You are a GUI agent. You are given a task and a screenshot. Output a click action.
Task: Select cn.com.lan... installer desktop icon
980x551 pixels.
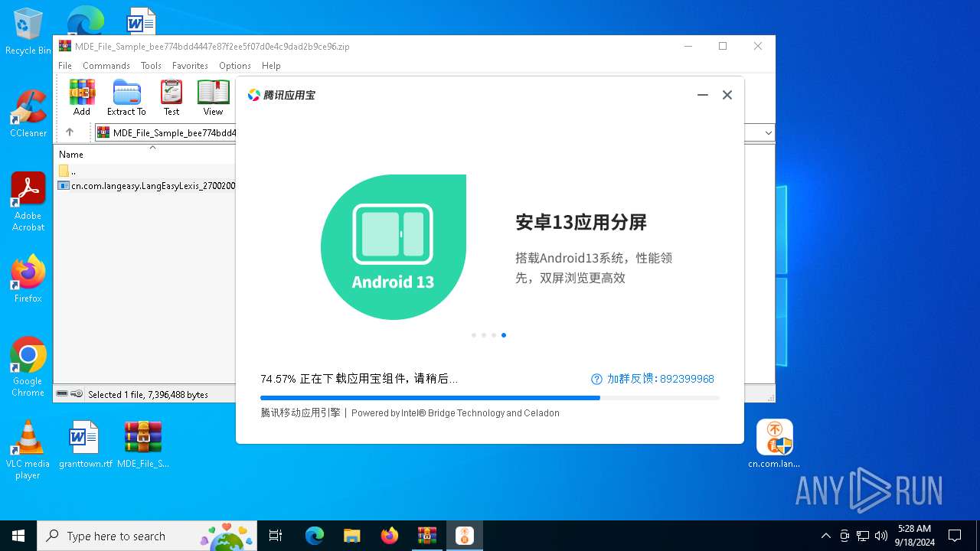(774, 444)
